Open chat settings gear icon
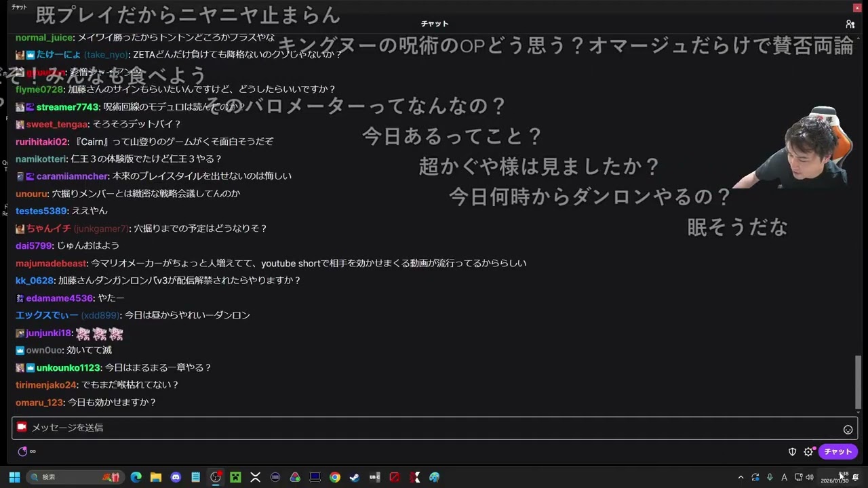Screen dimensions: 868x488 (808, 451)
